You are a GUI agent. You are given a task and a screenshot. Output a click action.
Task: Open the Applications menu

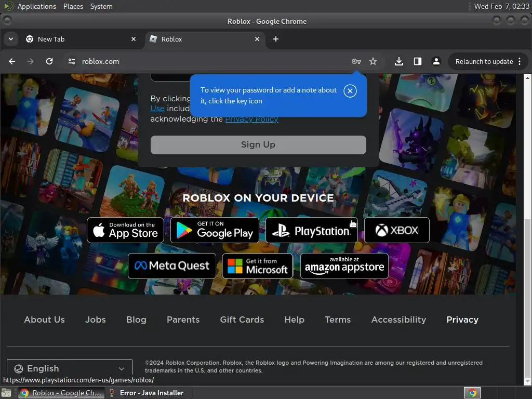click(37, 6)
